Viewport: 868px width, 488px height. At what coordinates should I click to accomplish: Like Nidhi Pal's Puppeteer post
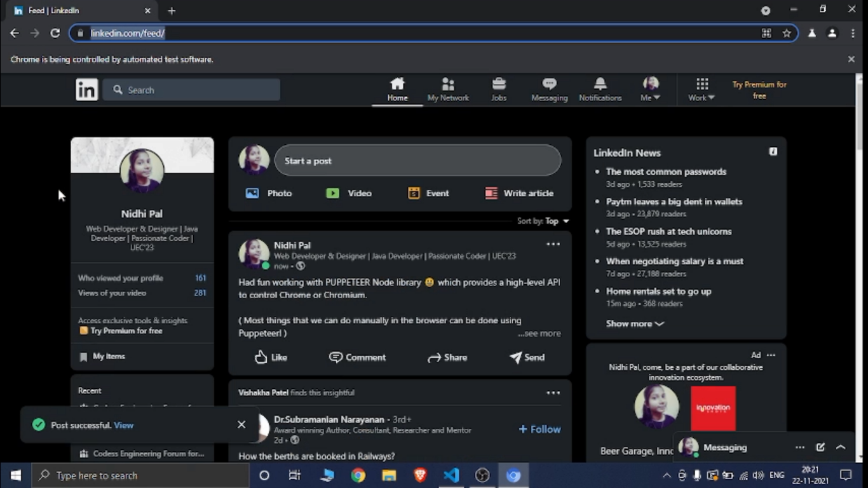coord(271,357)
